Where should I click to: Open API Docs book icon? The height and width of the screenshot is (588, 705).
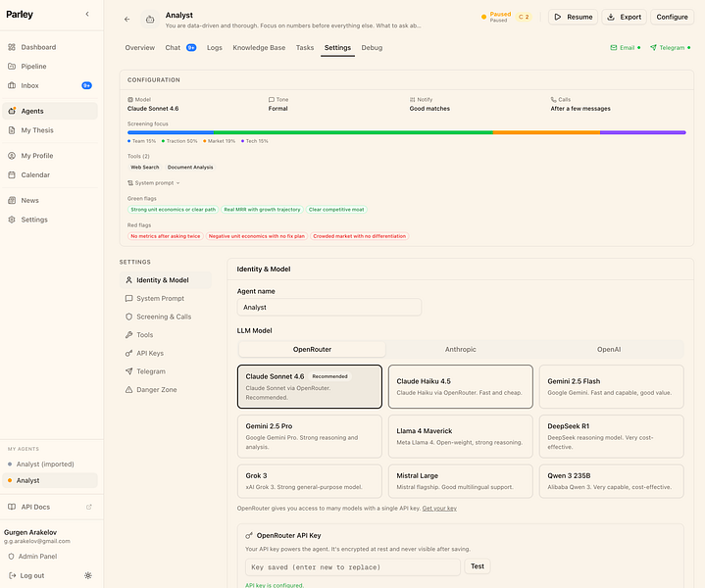click(12, 507)
